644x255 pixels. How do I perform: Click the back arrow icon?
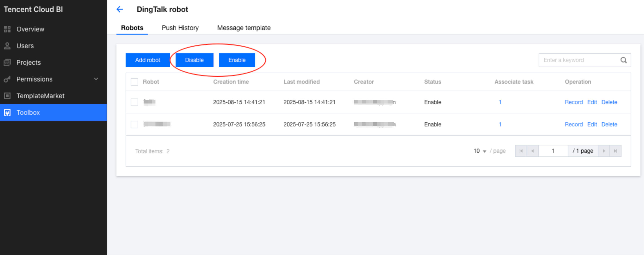click(120, 10)
